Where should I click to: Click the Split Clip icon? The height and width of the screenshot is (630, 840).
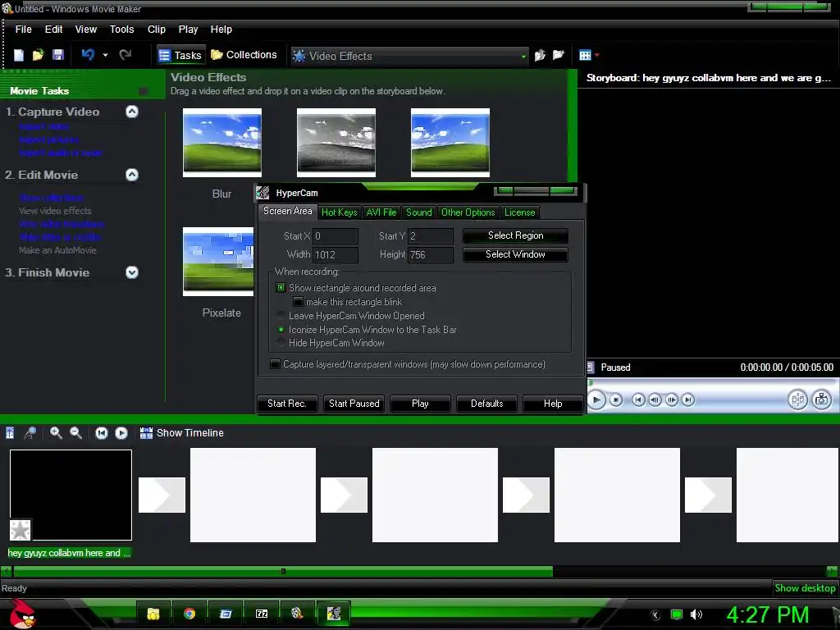point(797,399)
